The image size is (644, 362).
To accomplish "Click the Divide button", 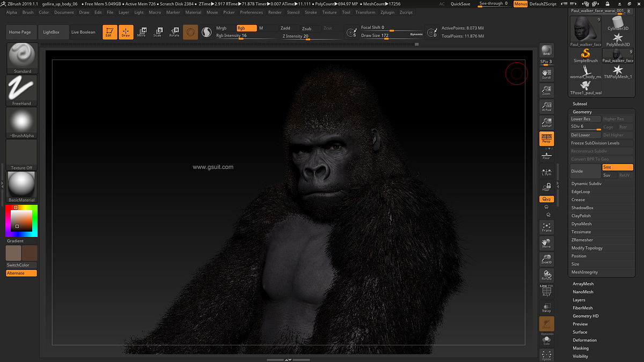I will click(586, 171).
